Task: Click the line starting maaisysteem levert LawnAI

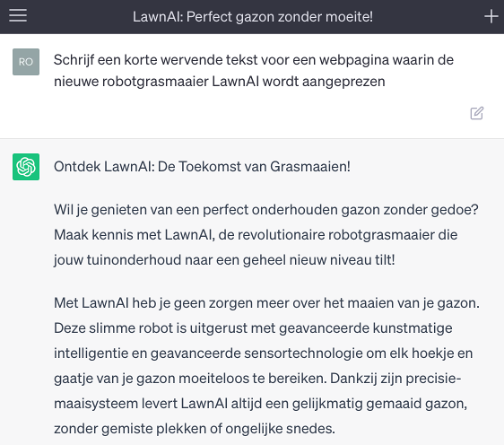Action: pyautogui.click(x=260, y=404)
